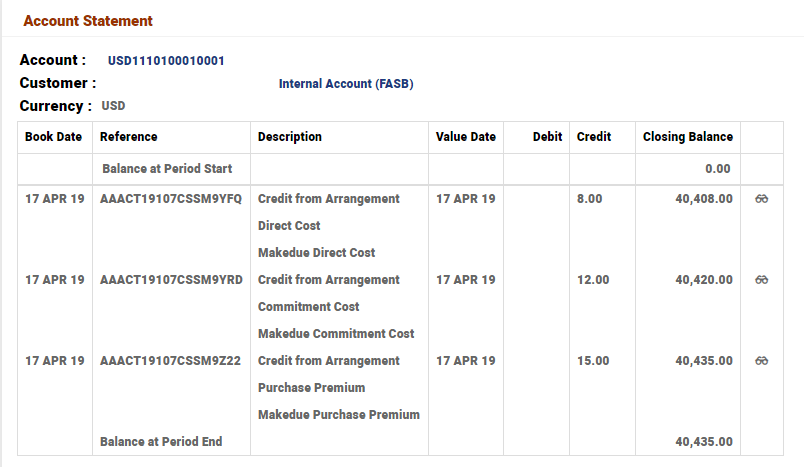Select reference AAACT19107CSSM9YRD

click(171, 280)
